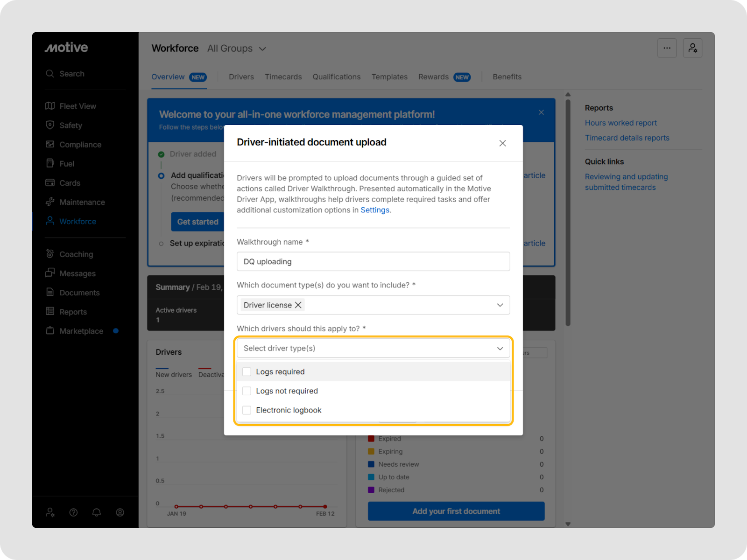Click the Set up expiration step

pyautogui.click(x=197, y=243)
